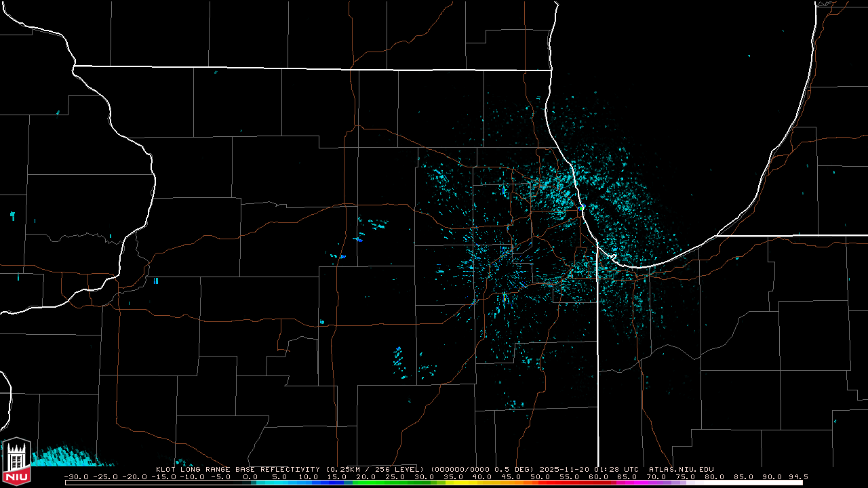Click the -30.0 scale label
868x488 pixels.
tap(78, 476)
